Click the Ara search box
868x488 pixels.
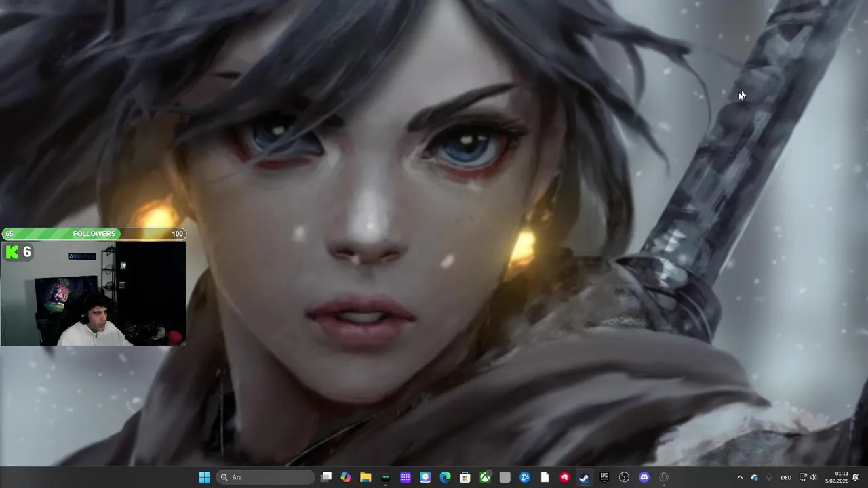[266, 477]
